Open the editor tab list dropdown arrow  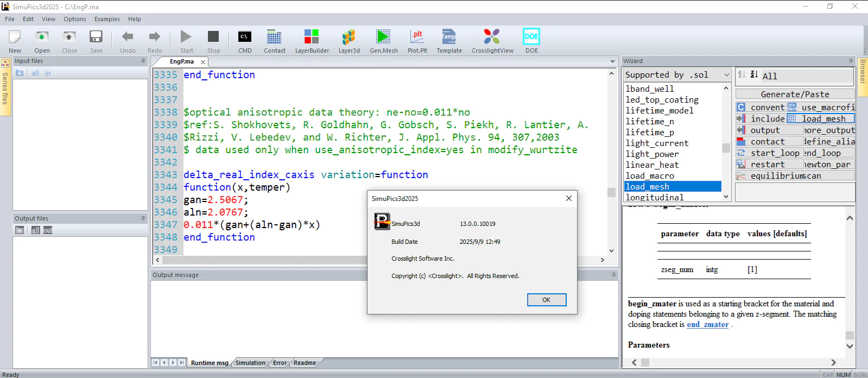[612, 62]
